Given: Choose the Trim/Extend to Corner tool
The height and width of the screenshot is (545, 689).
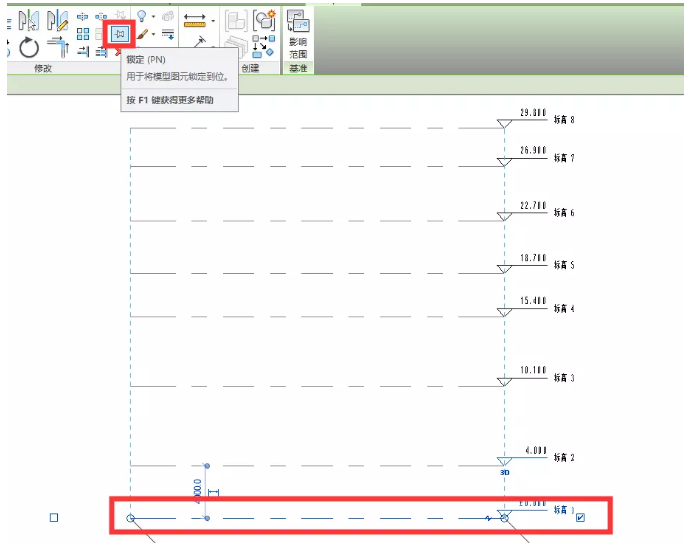Looking at the screenshot, I should pyautogui.click(x=58, y=47).
